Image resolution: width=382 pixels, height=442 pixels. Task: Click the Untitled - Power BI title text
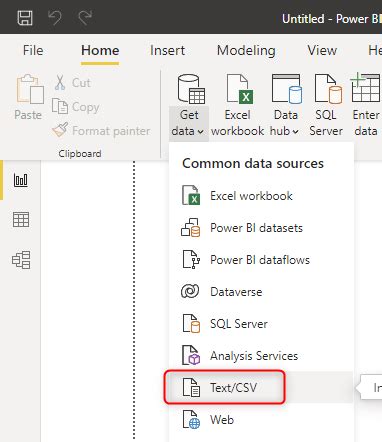332,19
